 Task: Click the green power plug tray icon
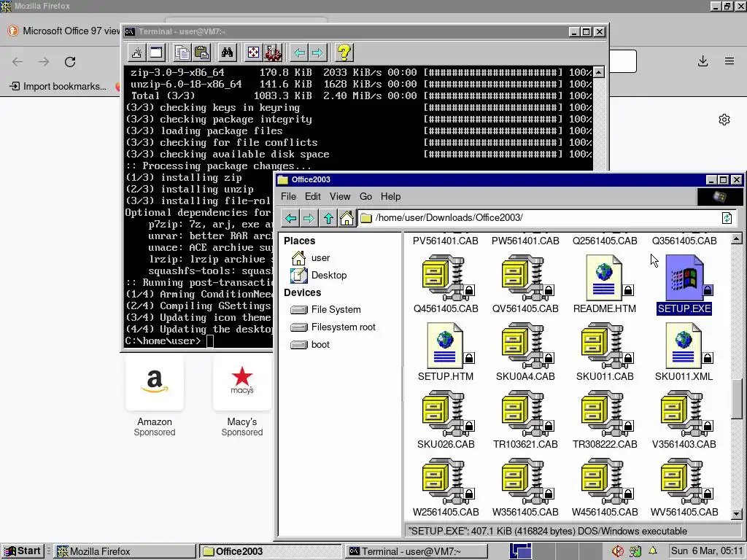click(635, 551)
